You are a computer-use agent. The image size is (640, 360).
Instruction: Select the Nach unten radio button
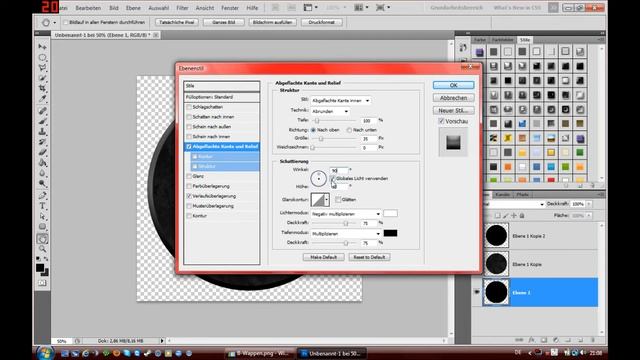point(349,130)
